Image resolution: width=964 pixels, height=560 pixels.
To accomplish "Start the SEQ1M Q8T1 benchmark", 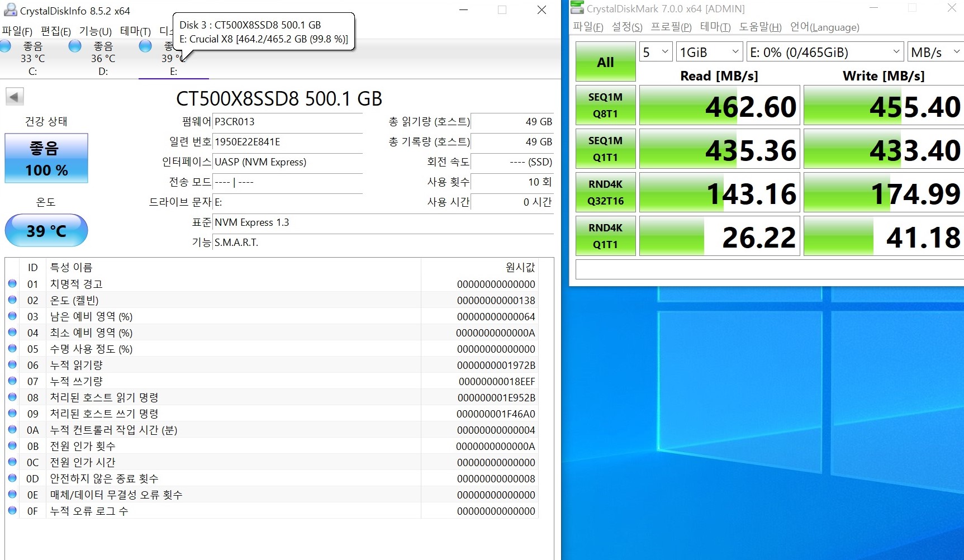I will click(x=605, y=105).
